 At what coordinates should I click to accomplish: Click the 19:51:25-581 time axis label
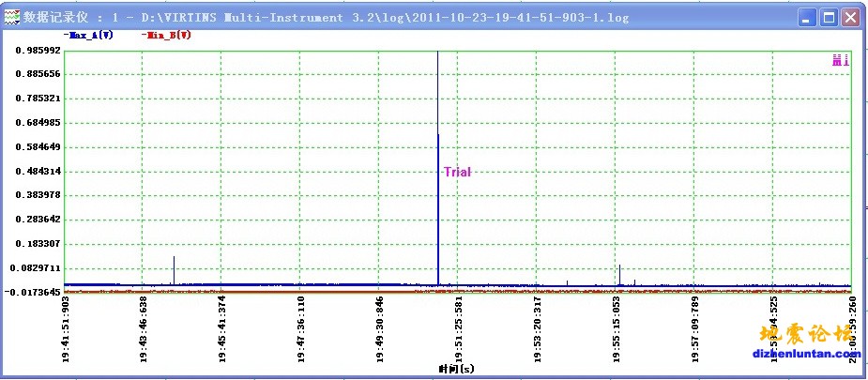pos(457,328)
